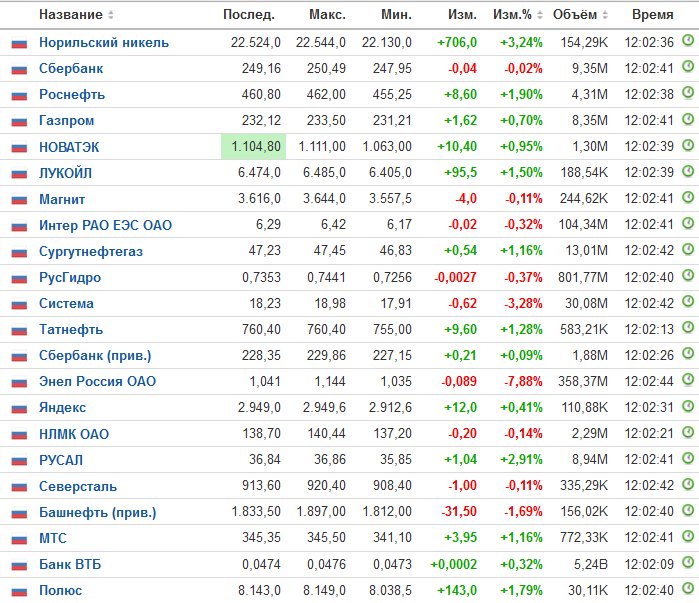This screenshot has width=699, height=603.
Task: Open the Энел Россия ОАО link
Action: click(x=97, y=381)
